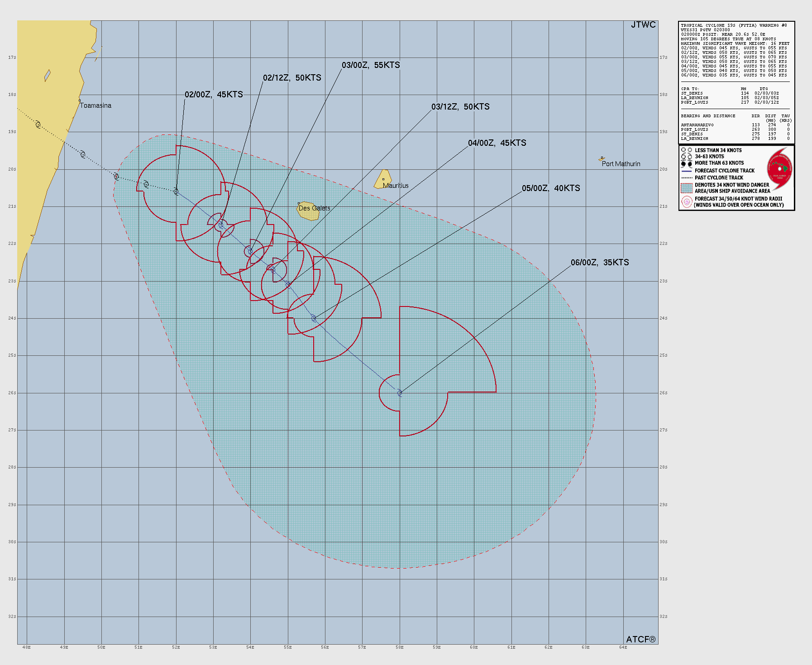Select the Port Mathurin place label
The width and height of the screenshot is (812, 665).
tap(621, 164)
